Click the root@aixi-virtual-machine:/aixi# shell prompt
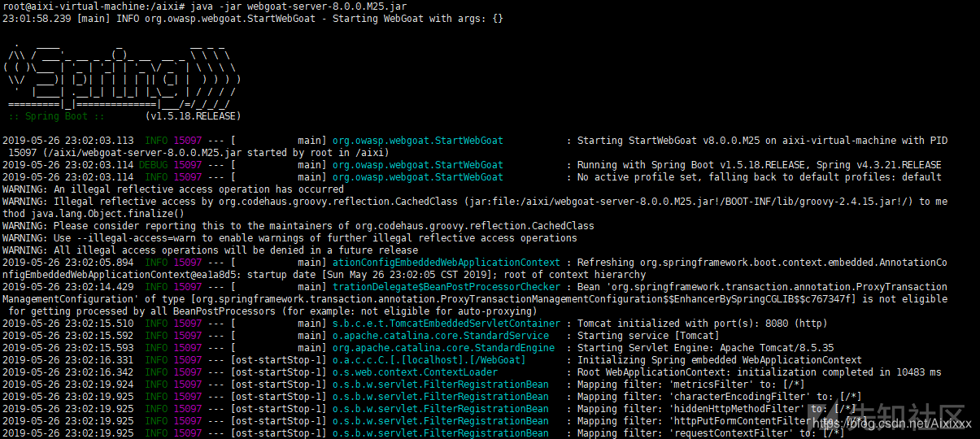980x439 pixels. (94, 7)
